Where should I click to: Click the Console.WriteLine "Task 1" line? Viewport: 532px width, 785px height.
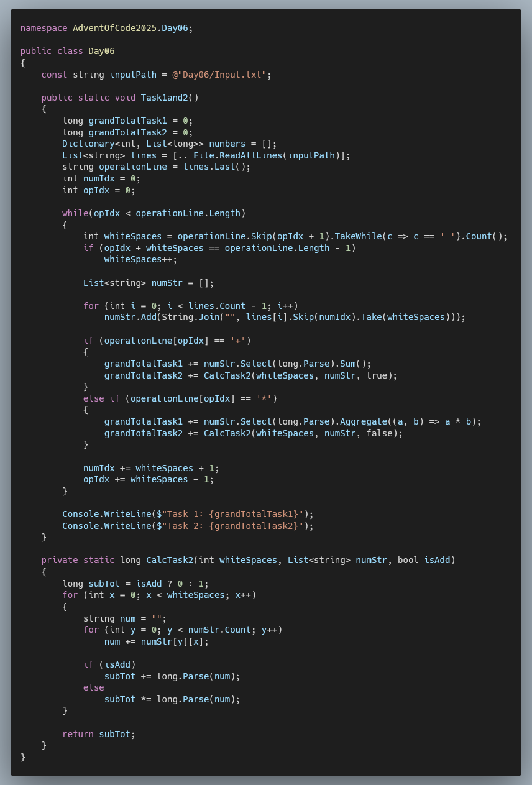188,514
